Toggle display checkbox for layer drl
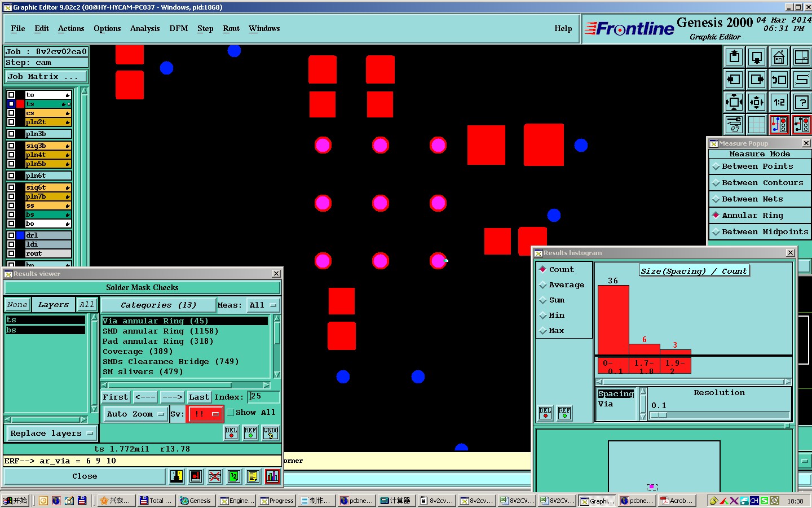The width and height of the screenshot is (812, 508). pos(11,235)
